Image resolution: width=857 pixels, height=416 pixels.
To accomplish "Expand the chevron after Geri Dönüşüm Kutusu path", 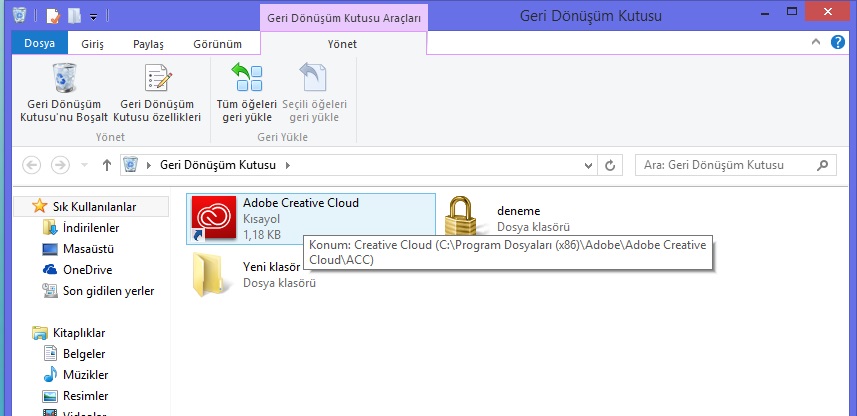I will pos(288,165).
